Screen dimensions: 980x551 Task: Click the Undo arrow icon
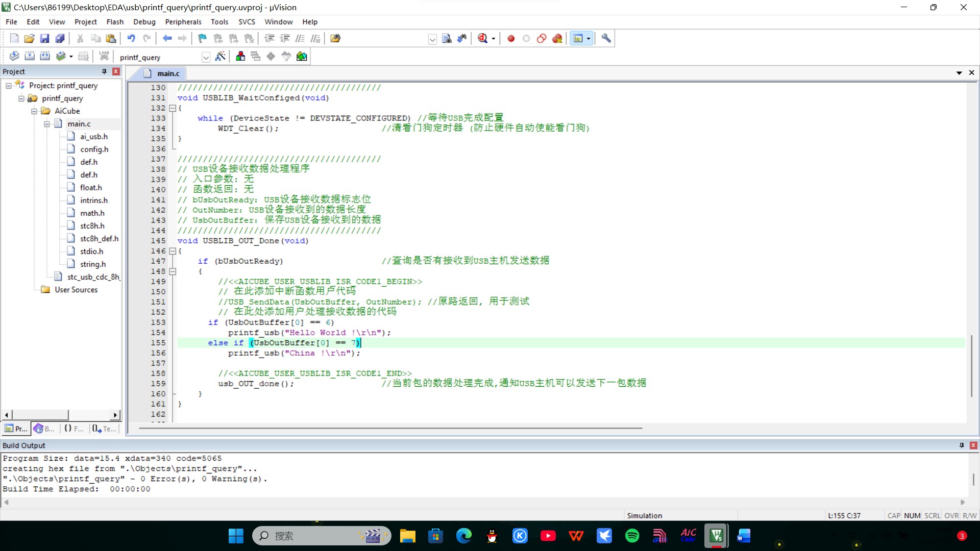point(131,38)
